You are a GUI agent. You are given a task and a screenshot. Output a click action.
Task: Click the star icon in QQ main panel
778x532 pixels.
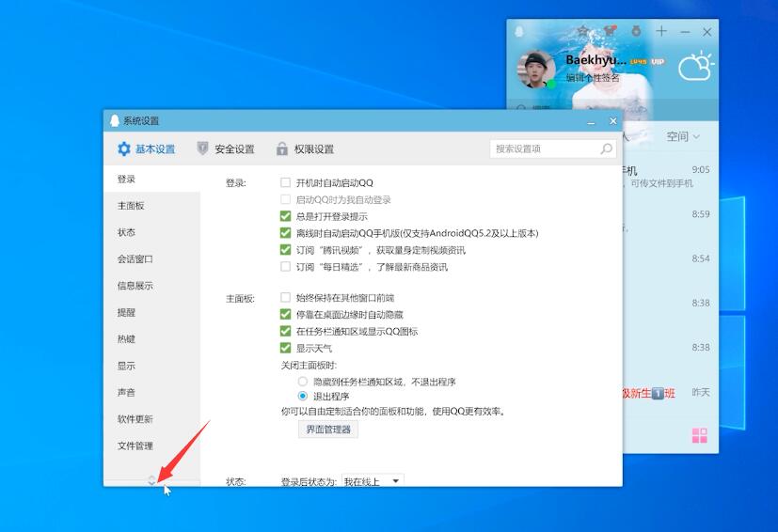[583, 31]
